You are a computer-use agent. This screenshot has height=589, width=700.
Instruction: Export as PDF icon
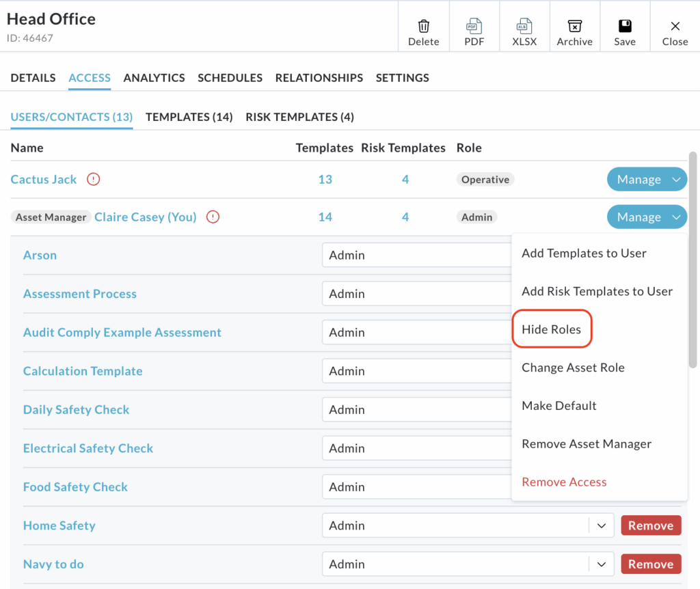pyautogui.click(x=474, y=27)
